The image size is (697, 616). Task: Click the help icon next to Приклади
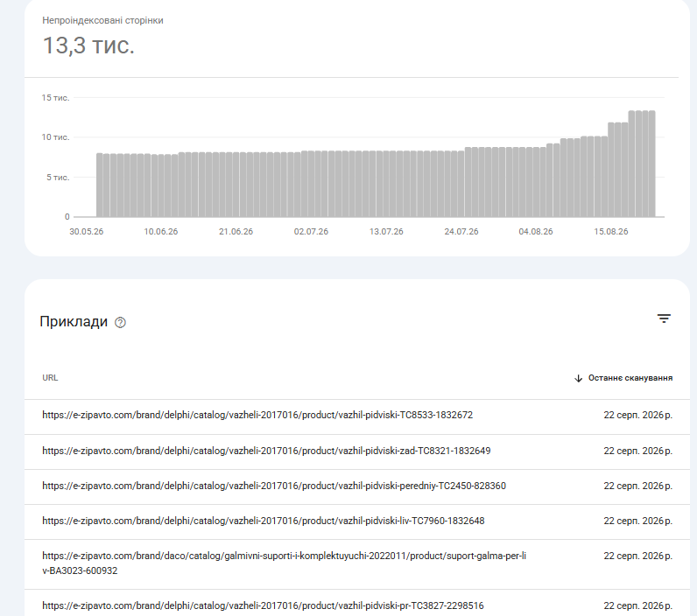point(120,322)
